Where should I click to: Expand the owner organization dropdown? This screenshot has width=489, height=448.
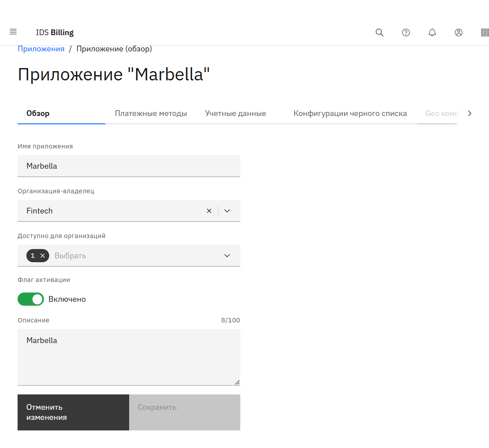[227, 211]
